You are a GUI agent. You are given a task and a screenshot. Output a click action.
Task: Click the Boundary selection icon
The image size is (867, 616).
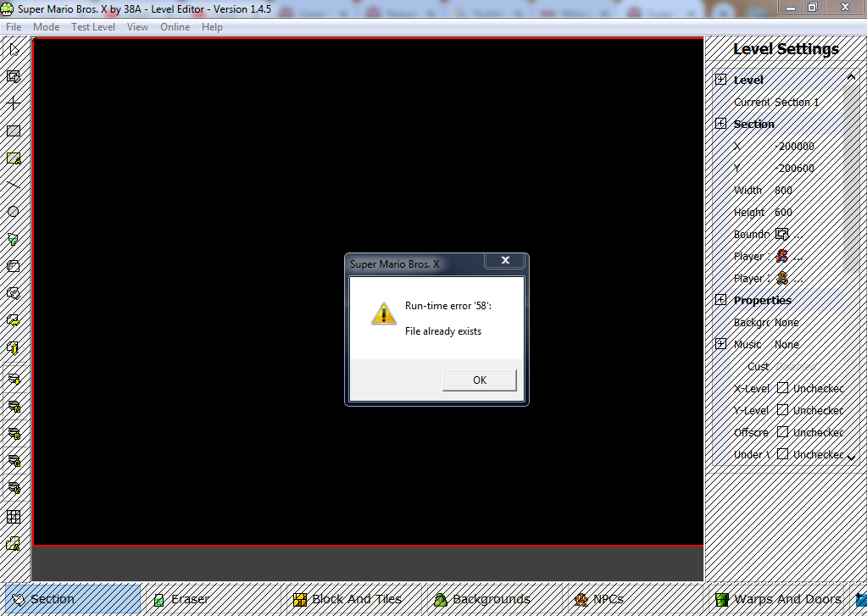click(782, 234)
